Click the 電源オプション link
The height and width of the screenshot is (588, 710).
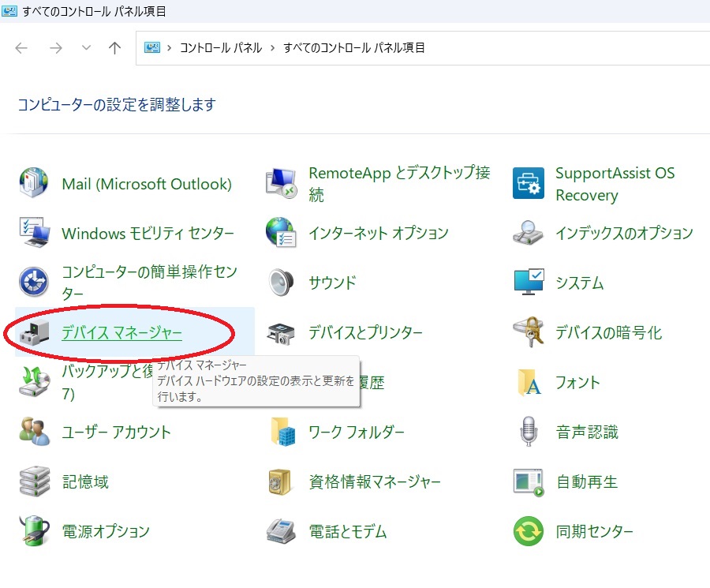[106, 531]
